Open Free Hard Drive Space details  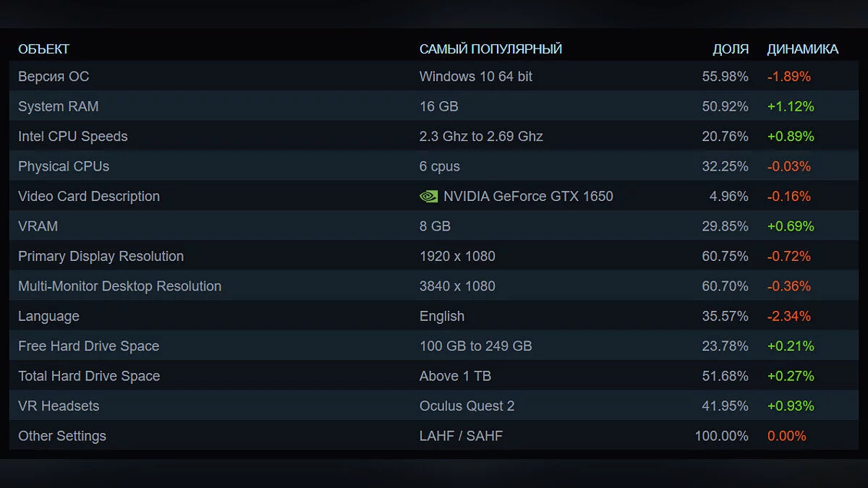click(89, 346)
